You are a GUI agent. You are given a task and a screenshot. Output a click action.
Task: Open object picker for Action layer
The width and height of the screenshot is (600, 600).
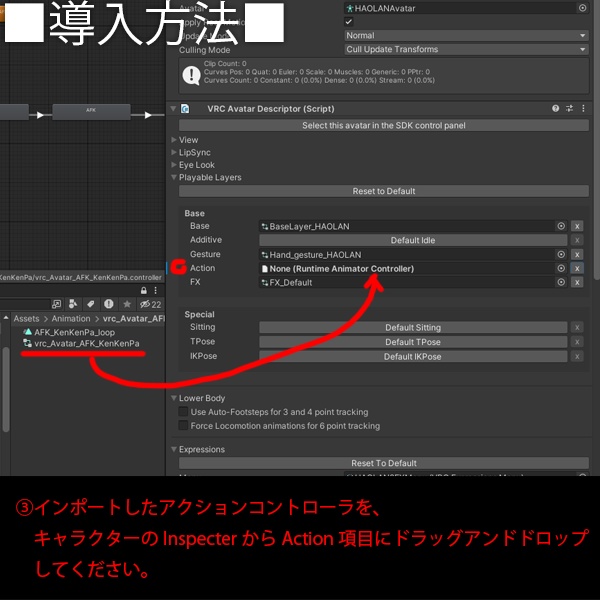pyautogui.click(x=561, y=268)
